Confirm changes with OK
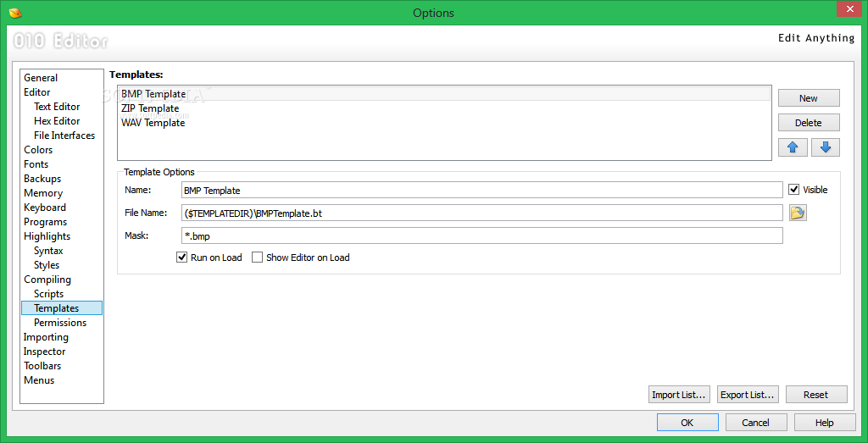Viewport: 868px width, 443px height. coord(687,423)
